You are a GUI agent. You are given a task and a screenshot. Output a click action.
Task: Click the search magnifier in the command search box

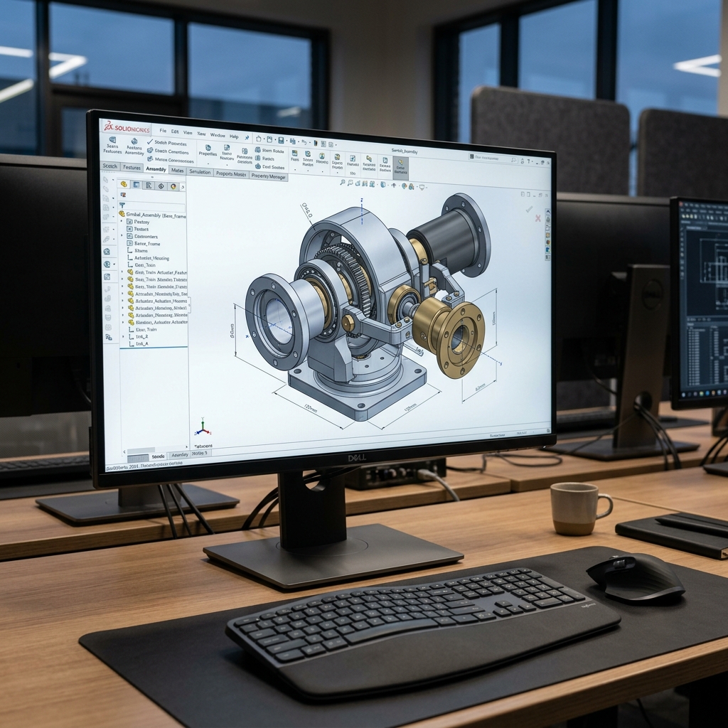coord(513,160)
